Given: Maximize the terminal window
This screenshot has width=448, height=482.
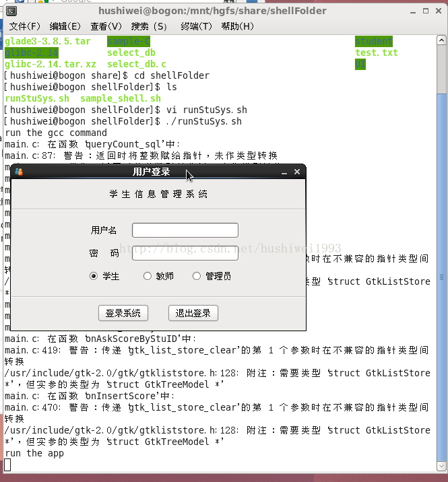Looking at the screenshot, I should 426,11.
